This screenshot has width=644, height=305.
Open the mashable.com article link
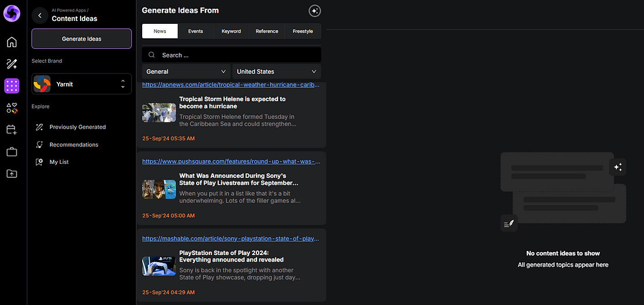[x=230, y=238]
